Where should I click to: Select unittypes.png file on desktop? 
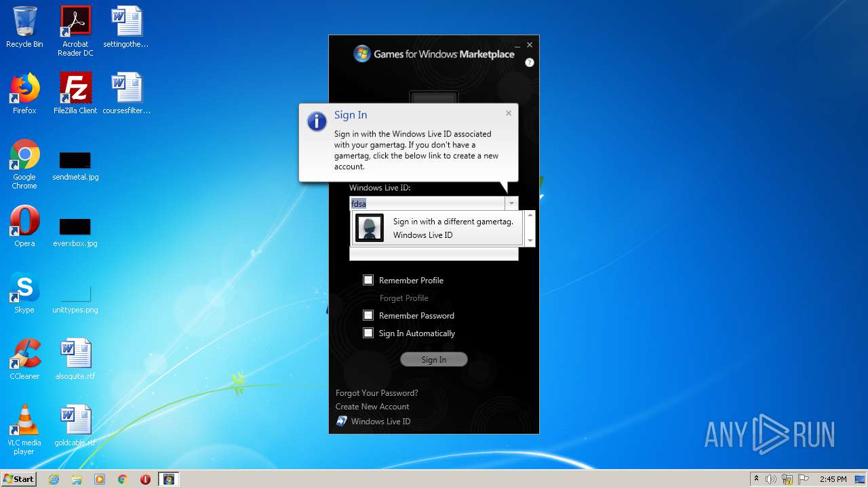click(75, 298)
